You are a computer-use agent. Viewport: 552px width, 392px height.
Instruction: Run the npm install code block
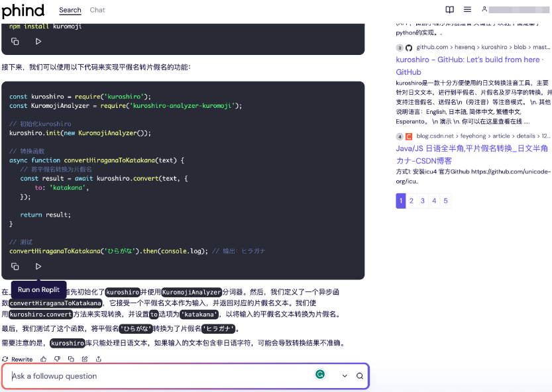click(x=38, y=42)
